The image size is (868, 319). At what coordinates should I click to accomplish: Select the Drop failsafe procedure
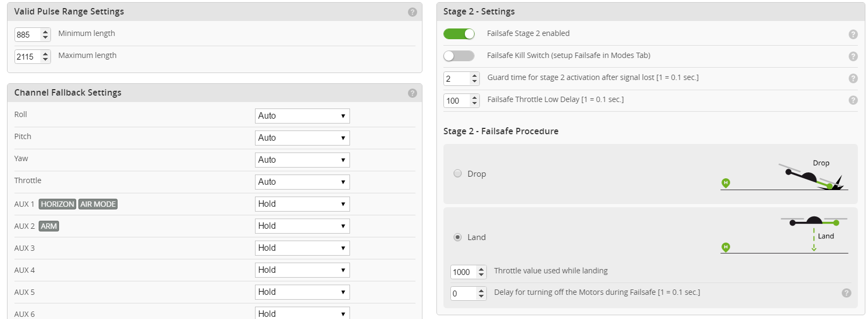click(x=457, y=173)
